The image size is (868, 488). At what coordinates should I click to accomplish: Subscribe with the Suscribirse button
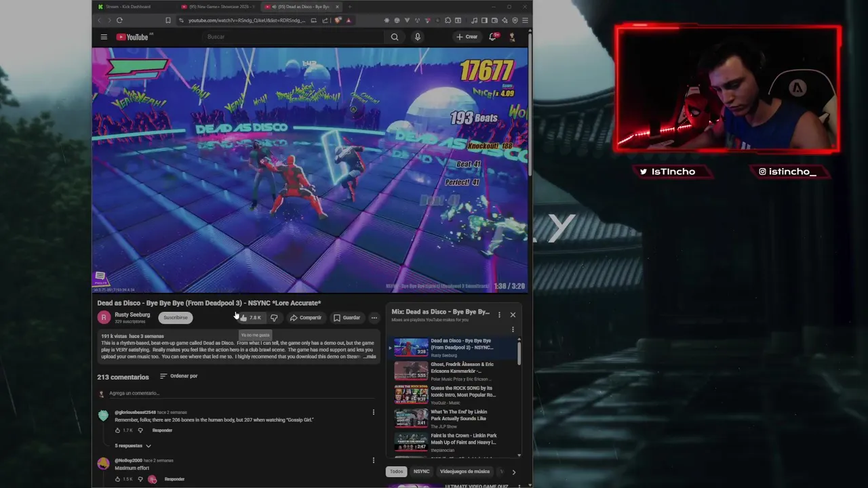176,317
